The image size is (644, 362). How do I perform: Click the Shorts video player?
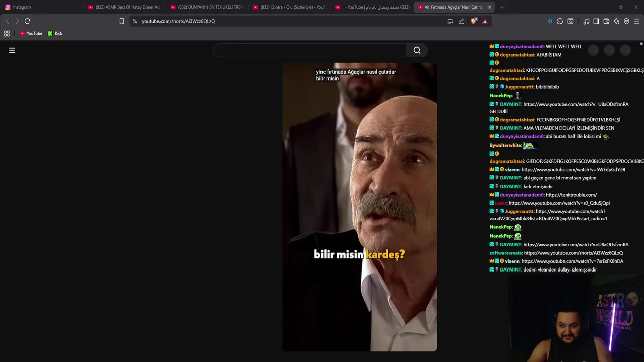[x=360, y=207]
